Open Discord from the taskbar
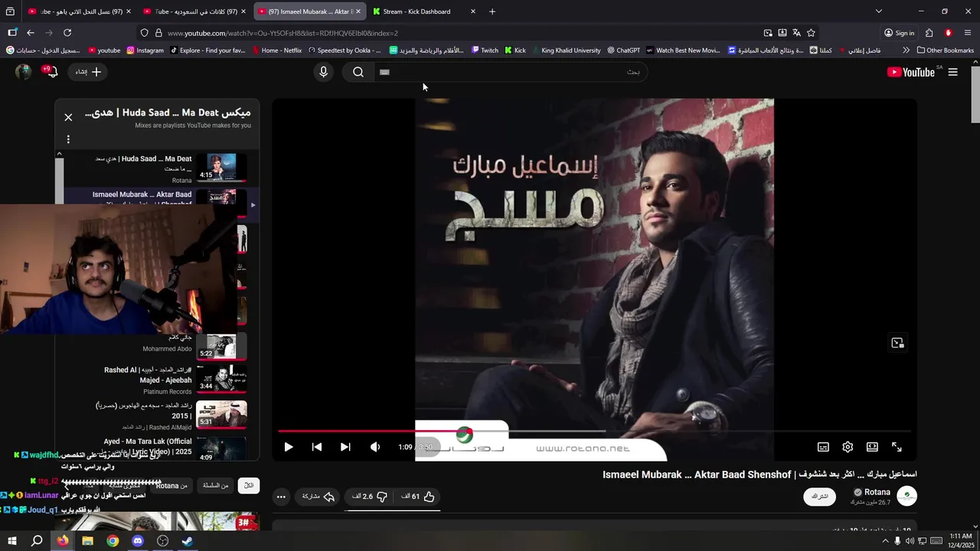Viewport: 980px width, 551px height. click(138, 541)
